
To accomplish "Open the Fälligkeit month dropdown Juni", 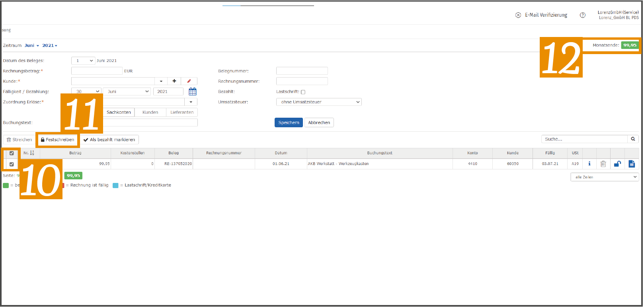I will pos(127,91).
